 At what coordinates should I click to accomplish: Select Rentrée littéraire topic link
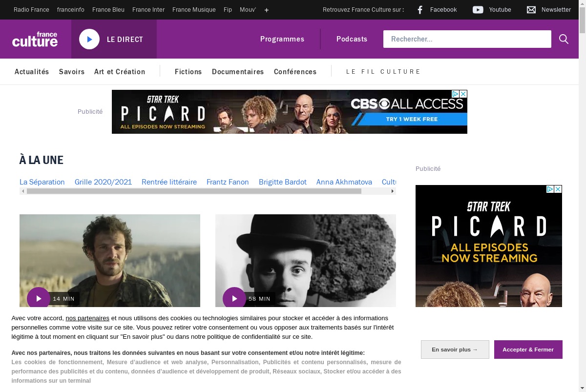(169, 182)
